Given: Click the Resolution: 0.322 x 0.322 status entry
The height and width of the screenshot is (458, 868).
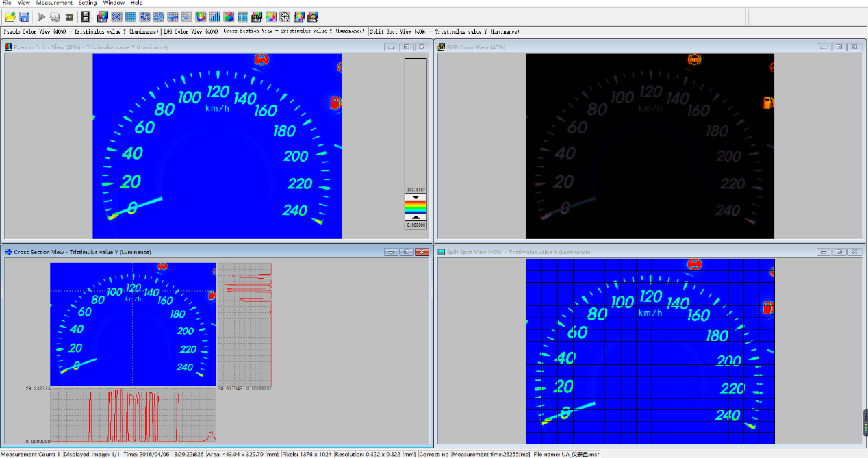Looking at the screenshot, I should 376,454.
